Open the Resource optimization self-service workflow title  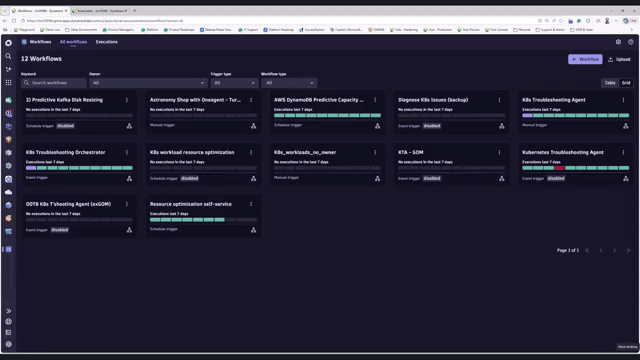(x=191, y=204)
